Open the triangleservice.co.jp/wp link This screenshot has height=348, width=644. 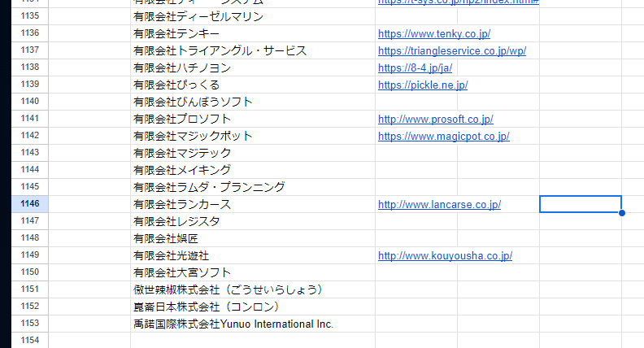coord(452,51)
